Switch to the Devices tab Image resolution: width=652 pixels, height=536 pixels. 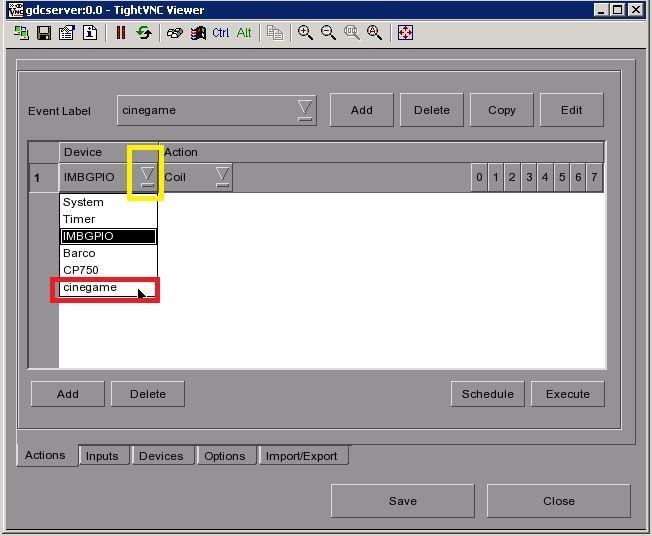[x=161, y=456]
